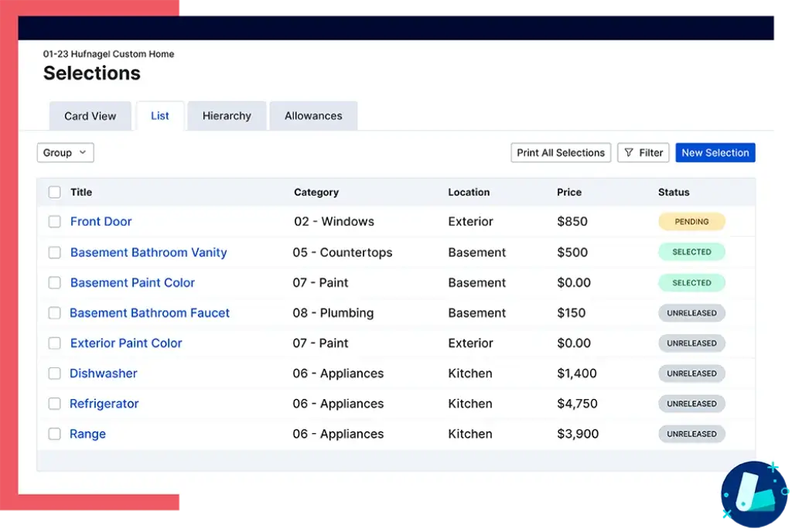Switch to the Card View tab

click(90, 115)
